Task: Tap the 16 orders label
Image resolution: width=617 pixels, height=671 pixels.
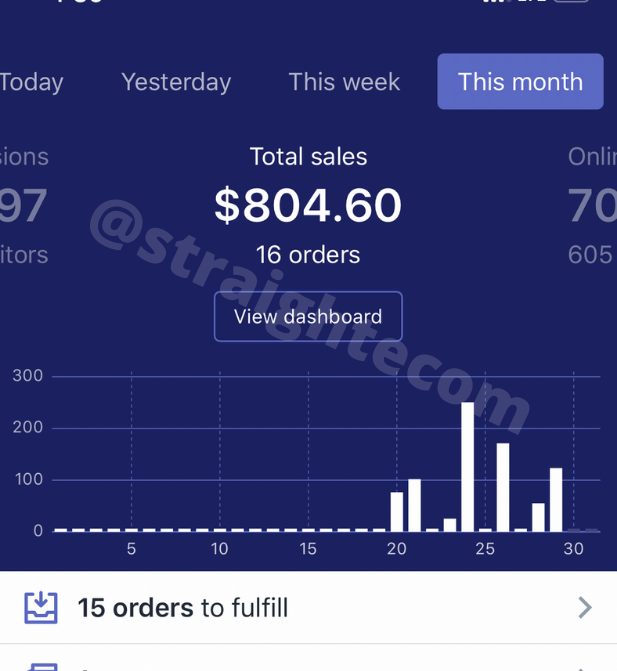Action: 308,255
